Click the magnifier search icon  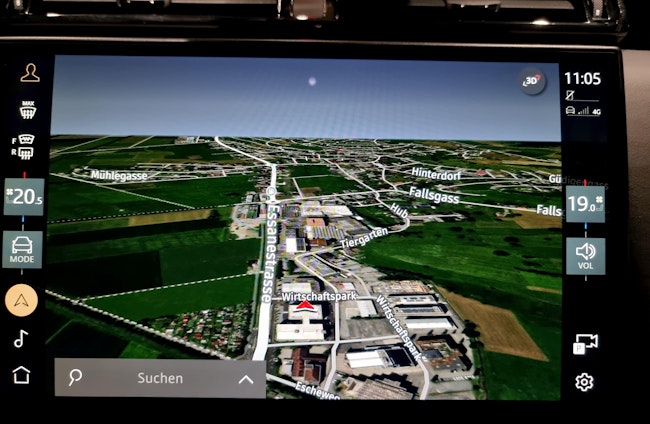(x=75, y=378)
